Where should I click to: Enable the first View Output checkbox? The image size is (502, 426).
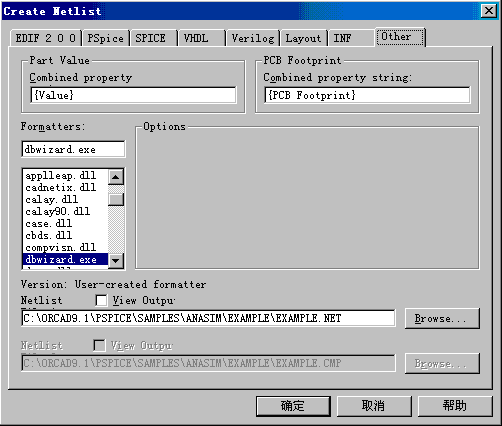(101, 300)
